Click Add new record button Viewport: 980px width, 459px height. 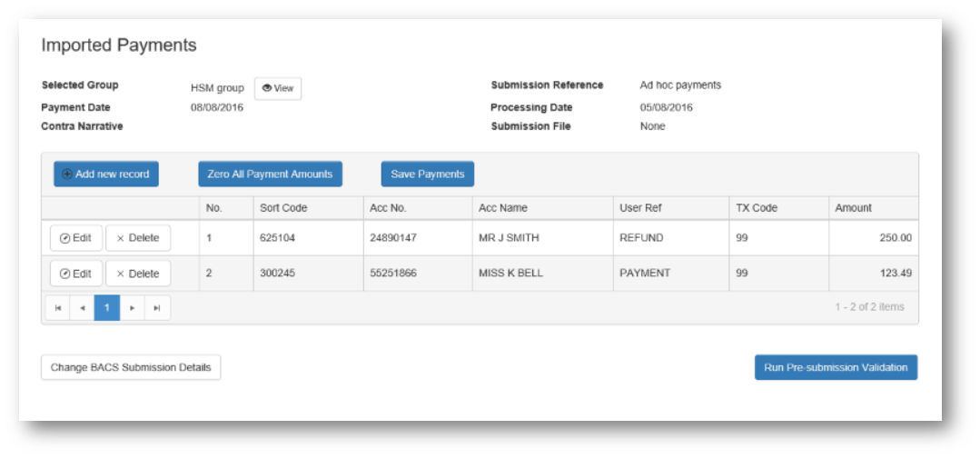click(106, 174)
